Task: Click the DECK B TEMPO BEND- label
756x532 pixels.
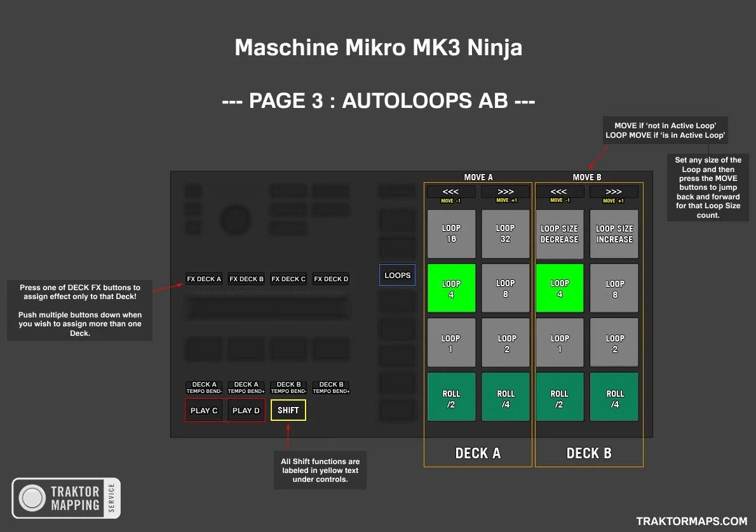Action: coord(288,388)
